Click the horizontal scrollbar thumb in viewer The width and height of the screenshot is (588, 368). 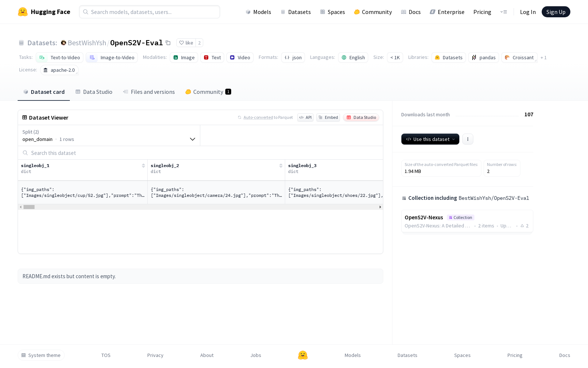click(x=29, y=207)
